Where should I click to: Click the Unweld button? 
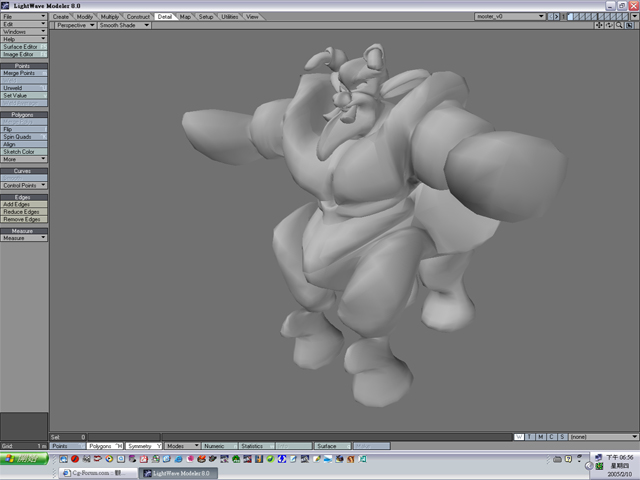click(x=24, y=88)
